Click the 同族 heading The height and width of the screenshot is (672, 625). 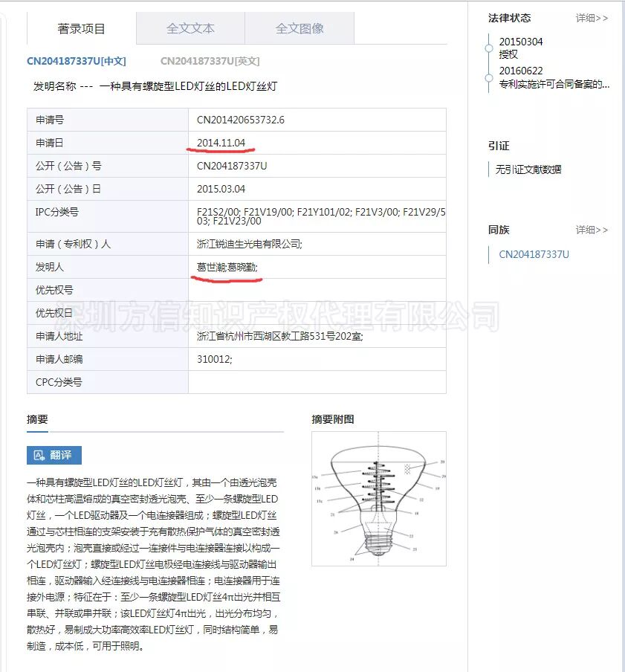click(x=499, y=230)
